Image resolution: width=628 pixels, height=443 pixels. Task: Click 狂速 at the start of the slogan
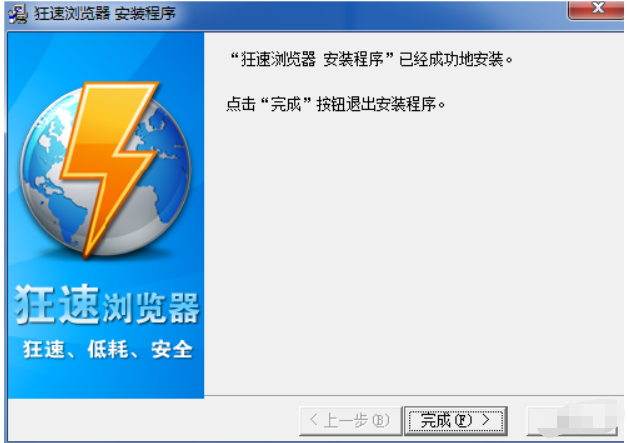point(44,349)
